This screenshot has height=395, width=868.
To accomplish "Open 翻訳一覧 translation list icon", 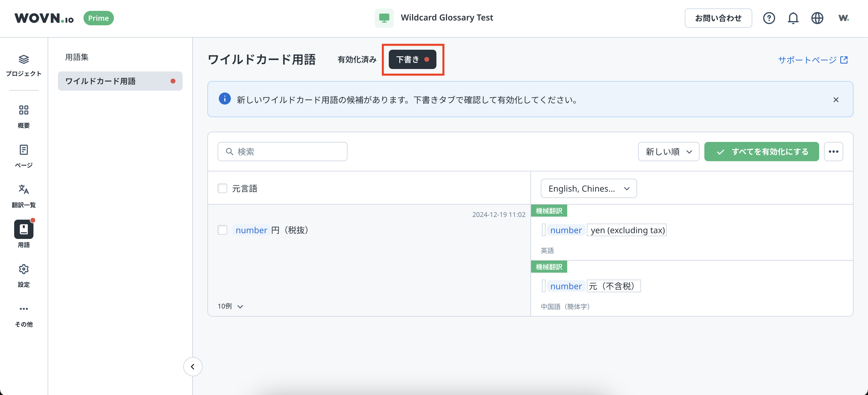I will click(24, 189).
